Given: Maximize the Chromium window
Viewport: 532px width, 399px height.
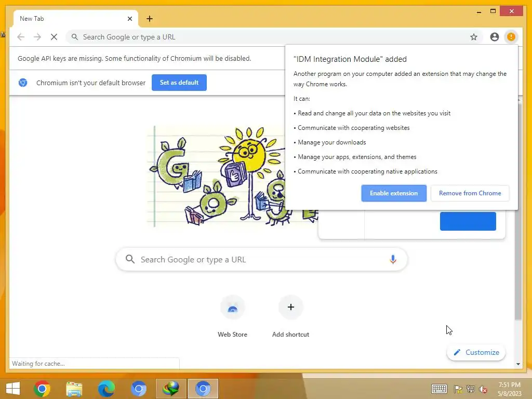Looking at the screenshot, I should [493, 11].
